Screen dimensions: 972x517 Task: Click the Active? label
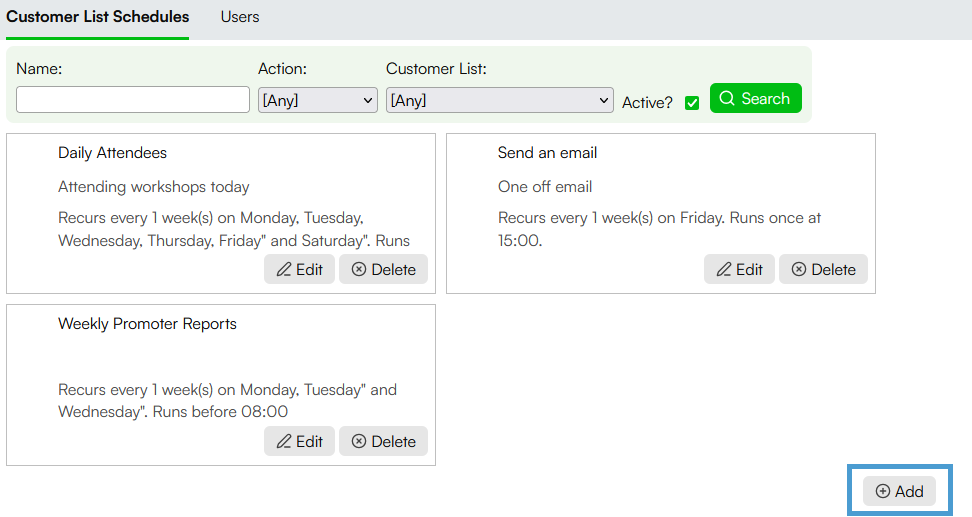coord(647,103)
